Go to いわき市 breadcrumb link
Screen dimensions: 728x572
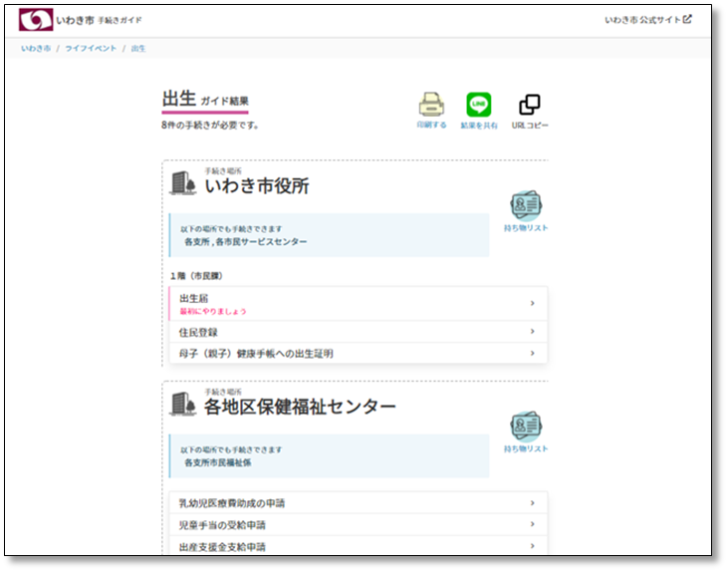pos(35,48)
